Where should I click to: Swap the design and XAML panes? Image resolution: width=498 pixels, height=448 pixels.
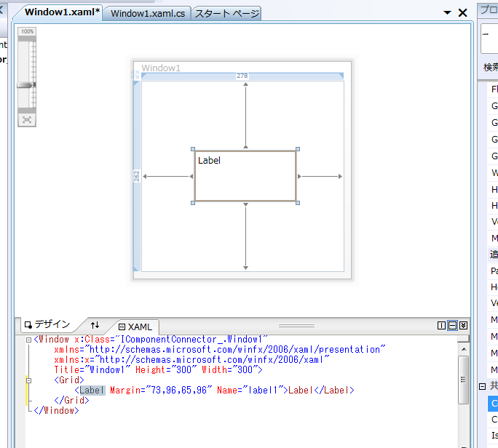click(95, 325)
